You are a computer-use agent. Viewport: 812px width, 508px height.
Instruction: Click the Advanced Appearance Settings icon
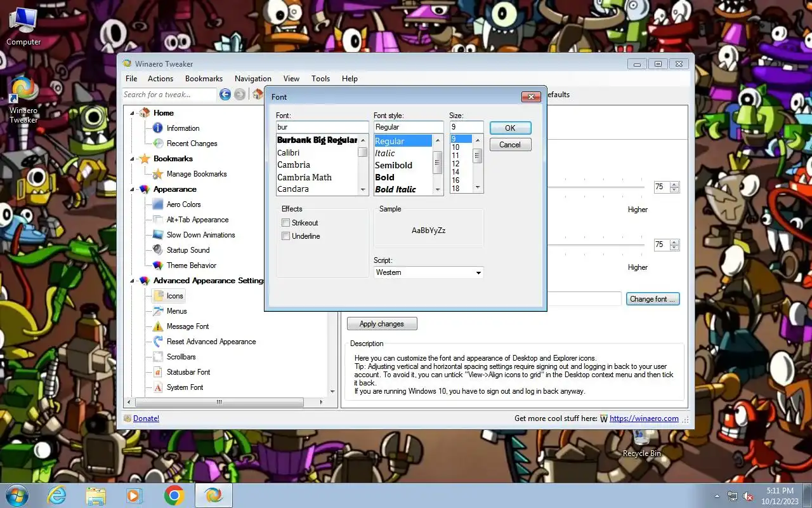(145, 281)
